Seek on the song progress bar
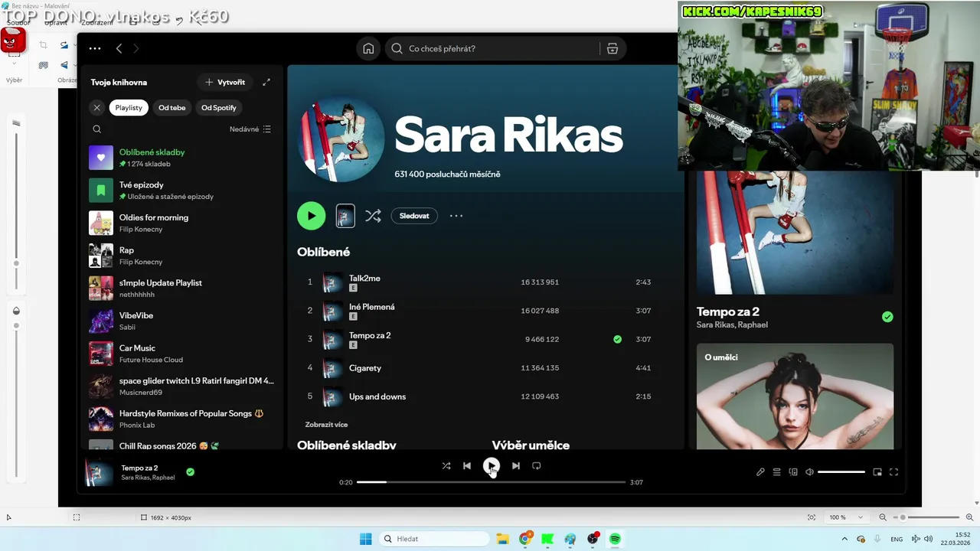980x551 pixels. (x=491, y=482)
